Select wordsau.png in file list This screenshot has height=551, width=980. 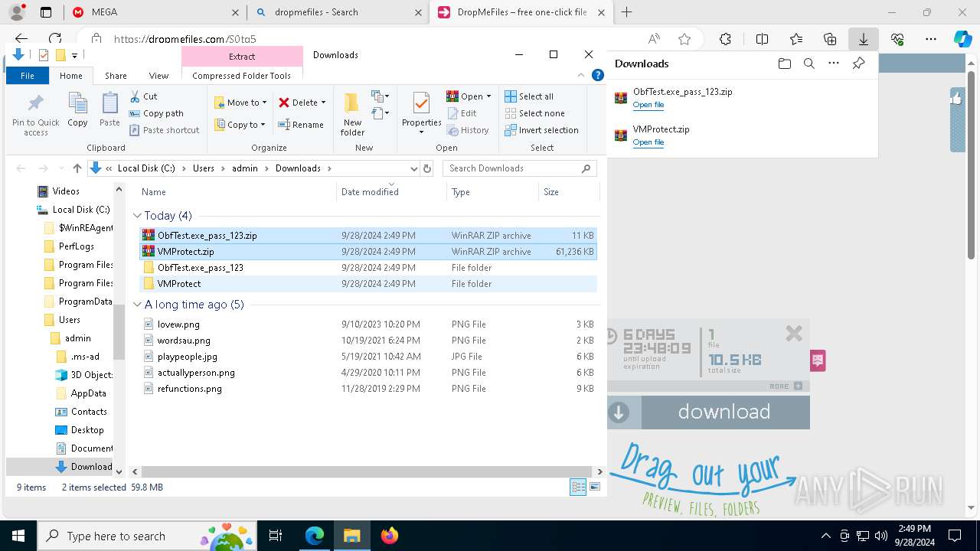(x=367, y=341)
